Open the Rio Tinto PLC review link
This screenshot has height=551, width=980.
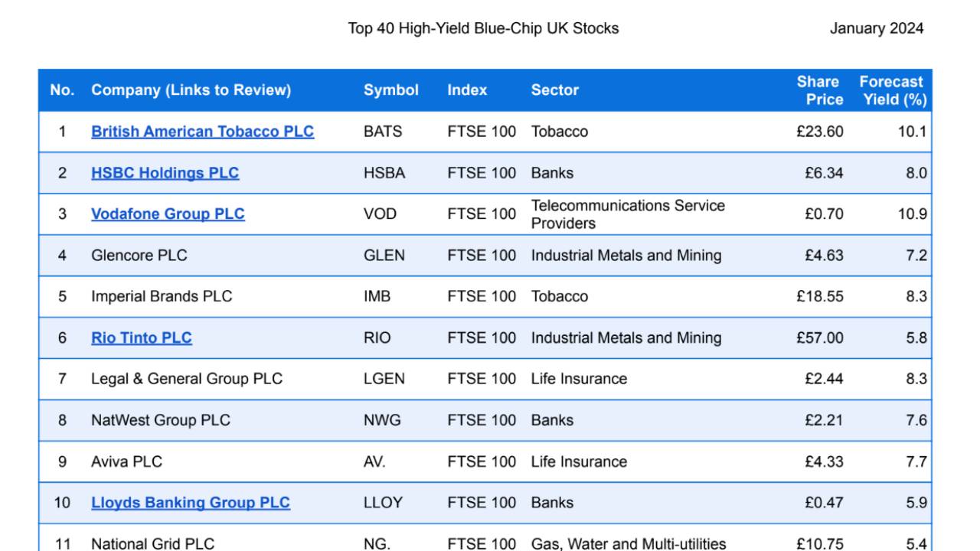(141, 337)
